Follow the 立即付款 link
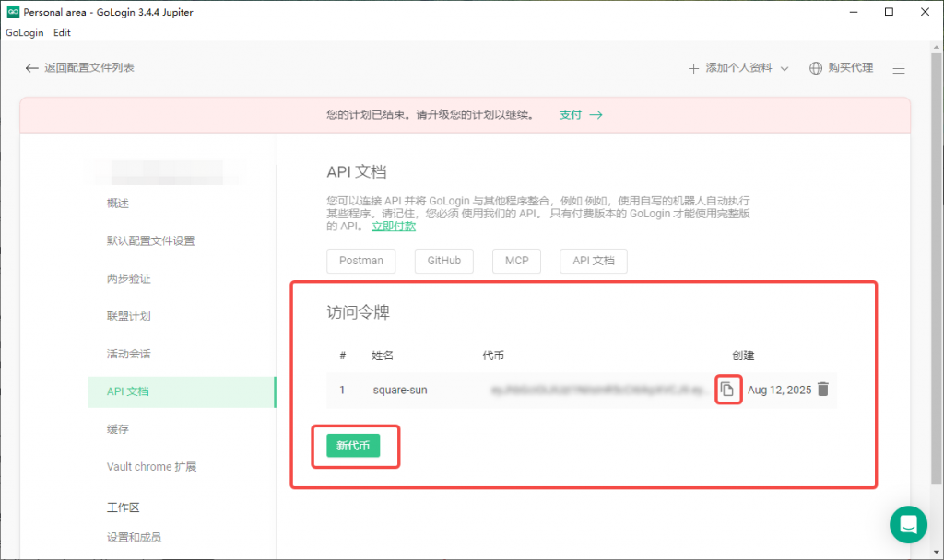Viewport: 944px width, 560px height. [x=394, y=227]
